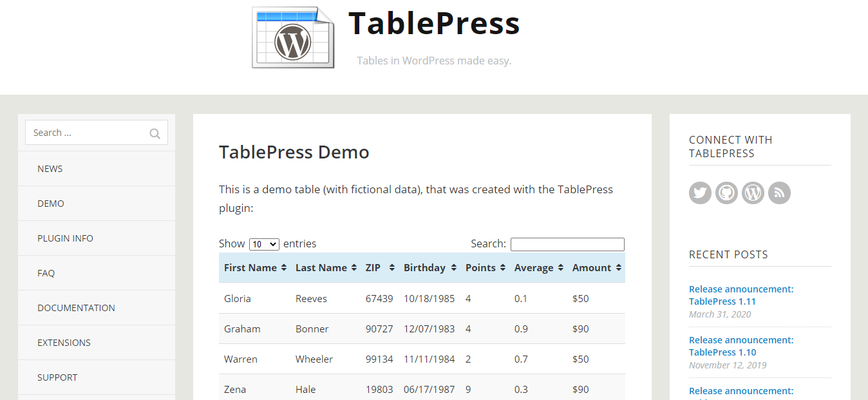Click the average value 0.7
The height and width of the screenshot is (400, 868).
click(521, 359)
